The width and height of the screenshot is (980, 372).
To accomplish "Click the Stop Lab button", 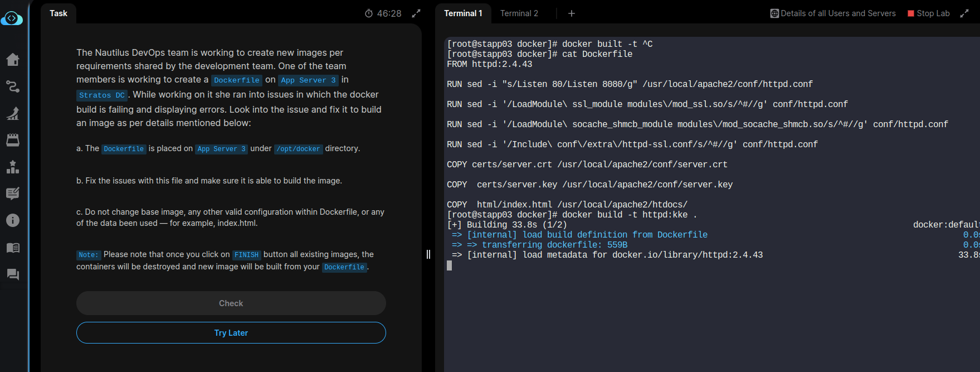I will 929,13.
